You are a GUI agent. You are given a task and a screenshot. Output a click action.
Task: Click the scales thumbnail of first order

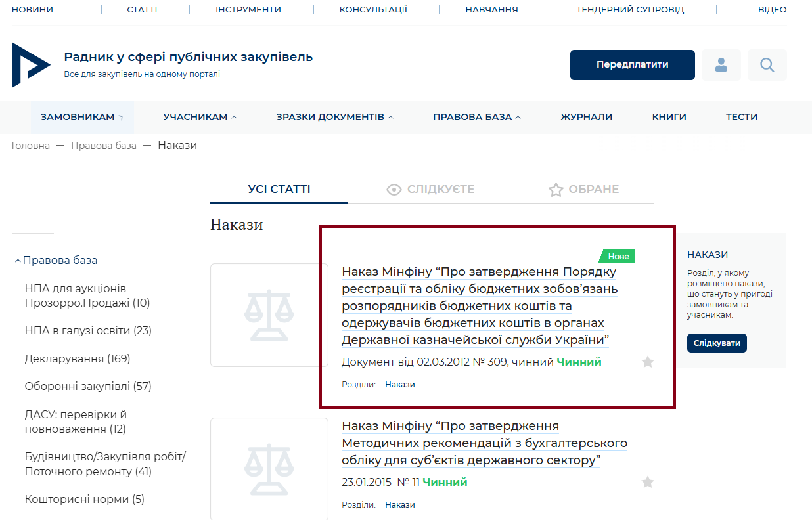coord(269,315)
